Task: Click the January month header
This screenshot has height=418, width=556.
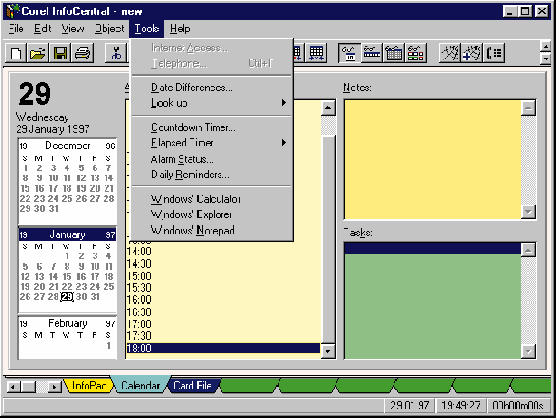Action: coord(67,235)
